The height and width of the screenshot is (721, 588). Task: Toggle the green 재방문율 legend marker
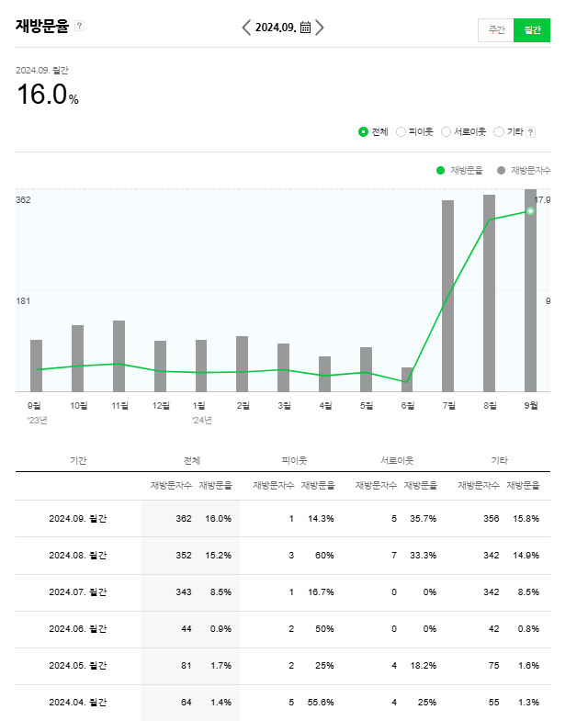[440, 170]
